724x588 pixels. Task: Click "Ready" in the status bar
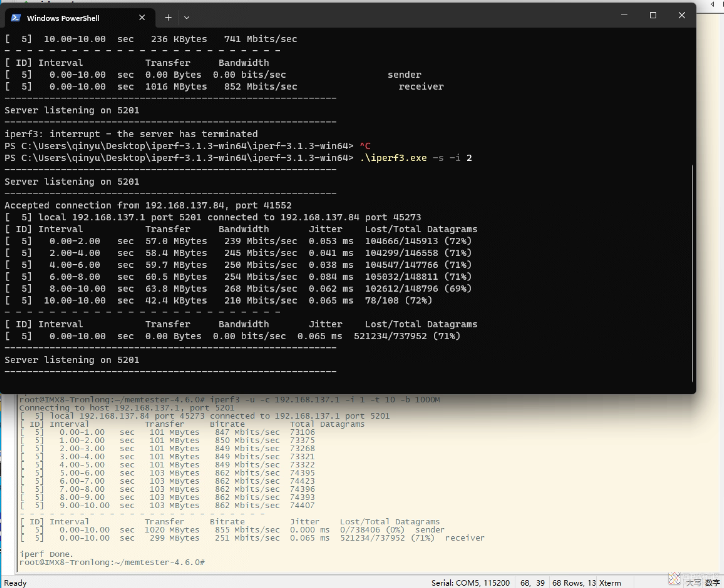[15, 583]
